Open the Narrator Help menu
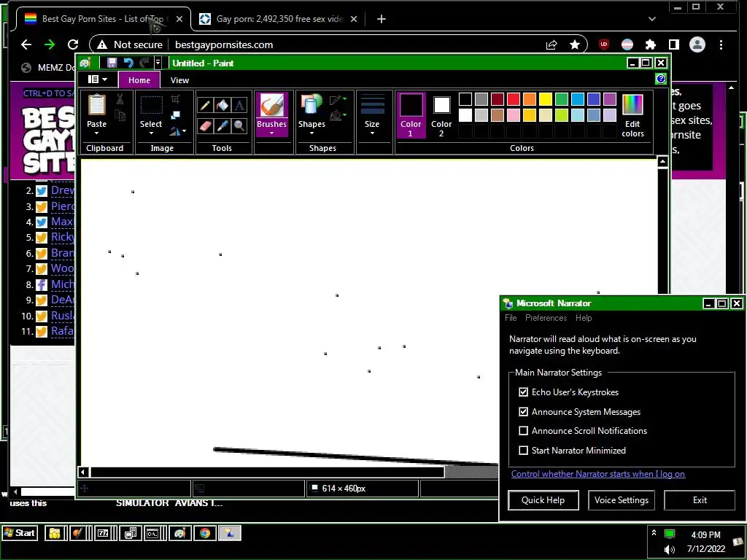 coord(584,318)
